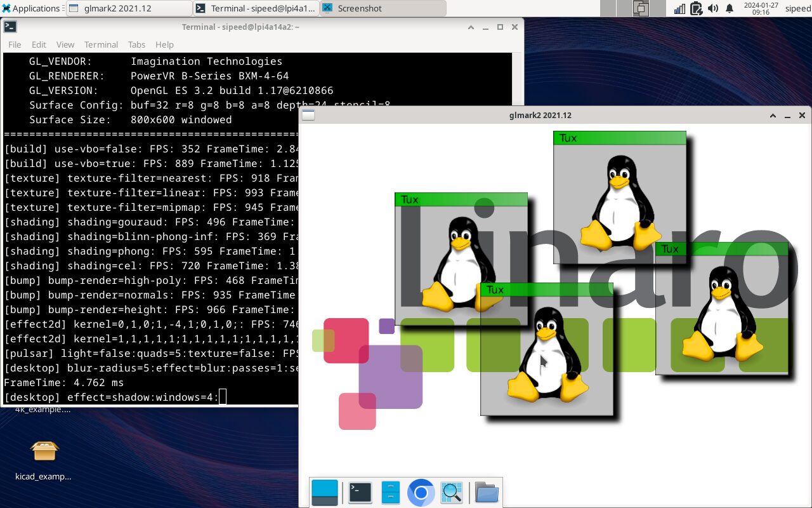The image size is (812, 508).
Task: Click Show Desktop icon in the dock
Action: tap(325, 492)
